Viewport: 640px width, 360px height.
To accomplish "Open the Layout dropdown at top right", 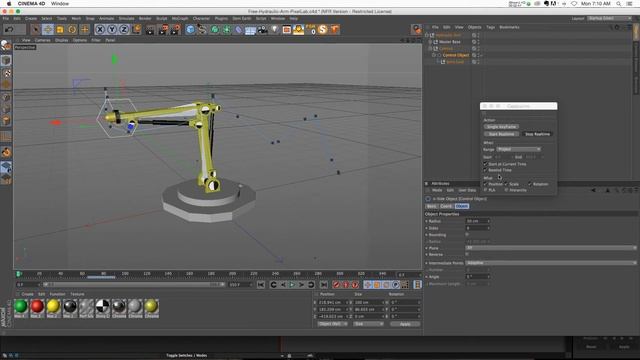I will click(609, 18).
